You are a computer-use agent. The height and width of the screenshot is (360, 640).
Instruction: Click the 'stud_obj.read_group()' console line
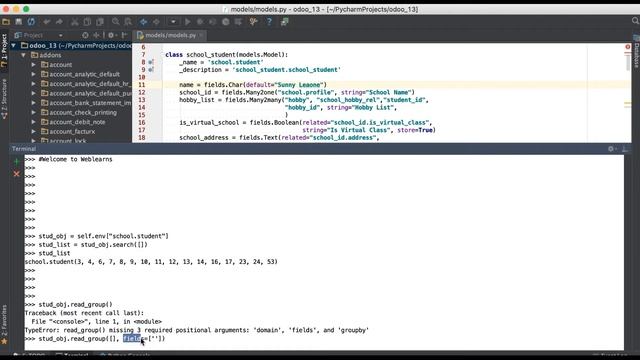pyautogui.click(x=76, y=304)
